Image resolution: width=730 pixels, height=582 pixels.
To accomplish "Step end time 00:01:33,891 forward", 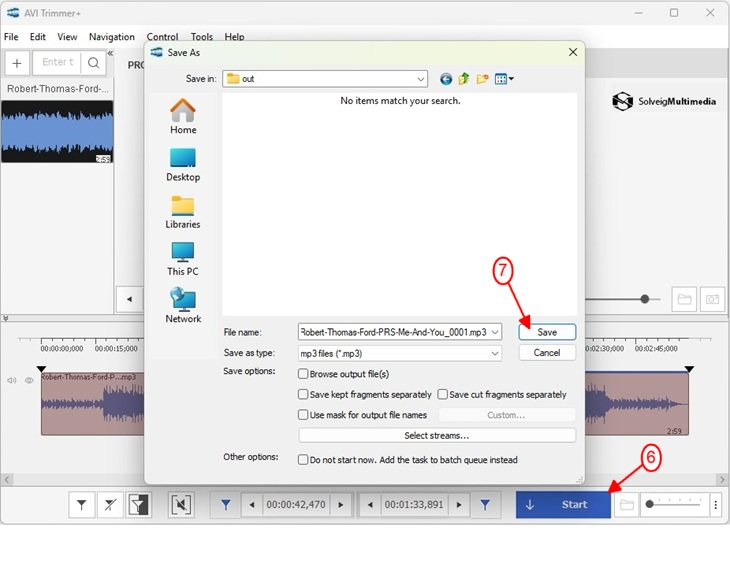I will point(459,505).
